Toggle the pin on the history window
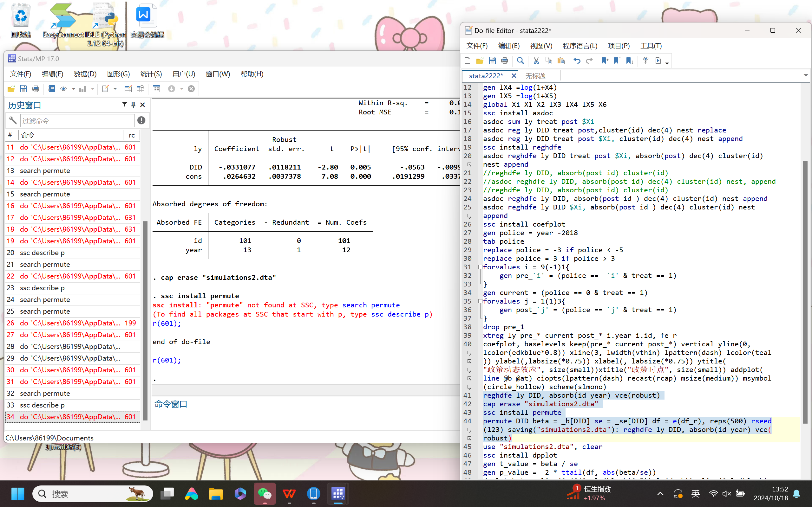Viewport: 812px width, 507px height. [133, 105]
